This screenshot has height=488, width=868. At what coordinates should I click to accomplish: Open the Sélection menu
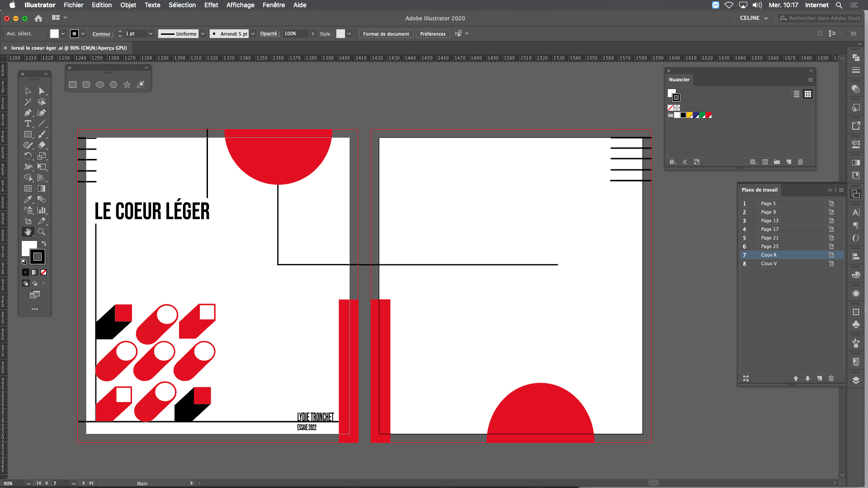click(182, 5)
